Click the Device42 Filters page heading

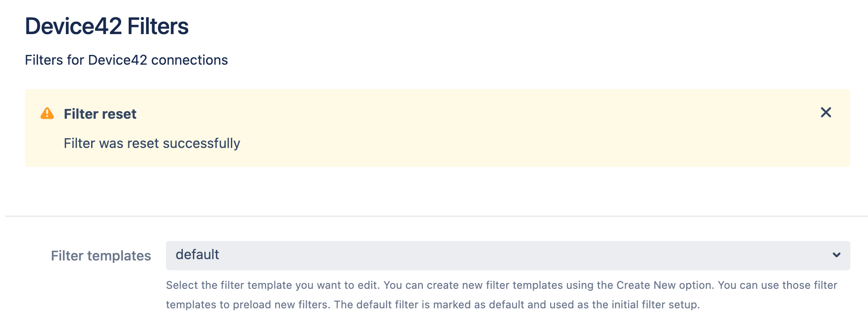tap(107, 26)
